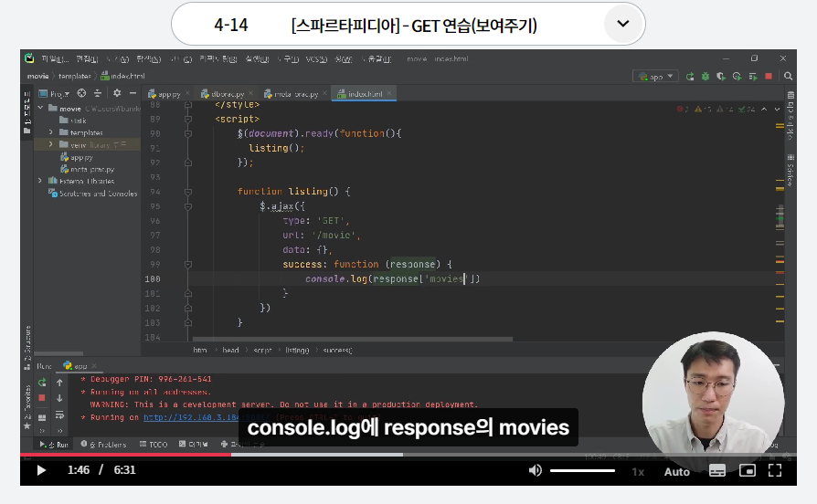Select app.py in the project tree

(77, 157)
